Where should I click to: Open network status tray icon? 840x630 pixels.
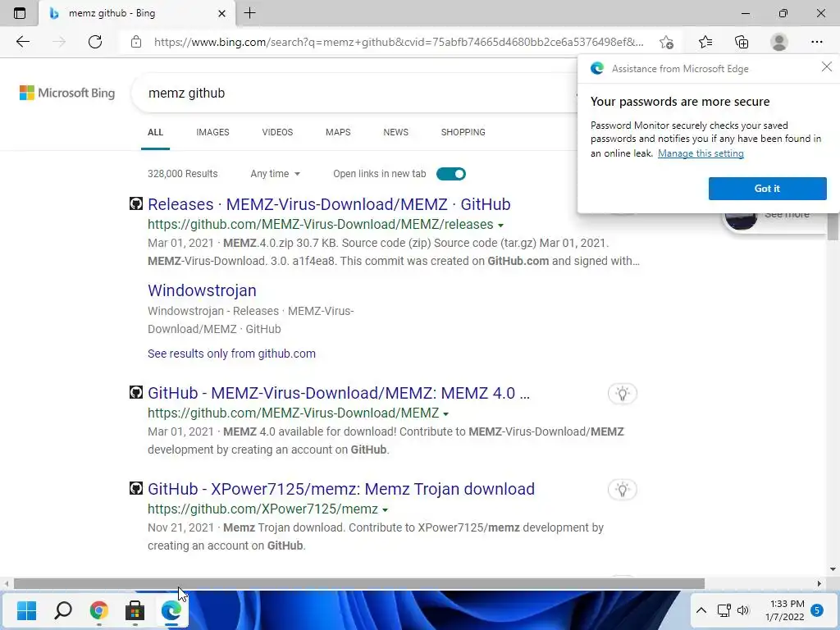(x=724, y=610)
